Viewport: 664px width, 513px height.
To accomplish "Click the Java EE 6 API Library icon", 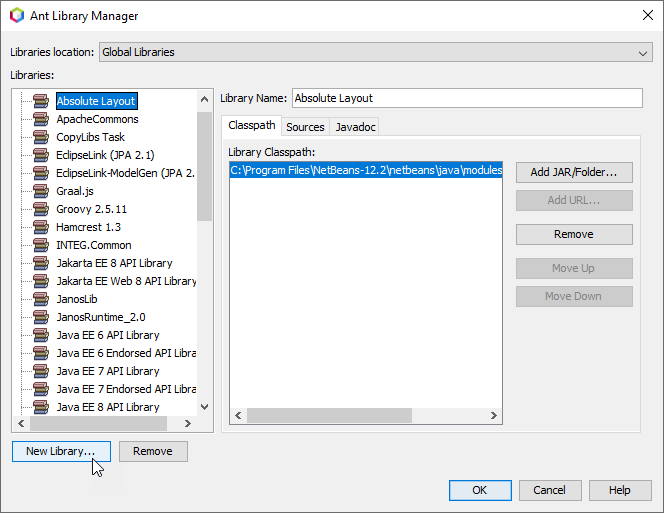I will (41, 335).
